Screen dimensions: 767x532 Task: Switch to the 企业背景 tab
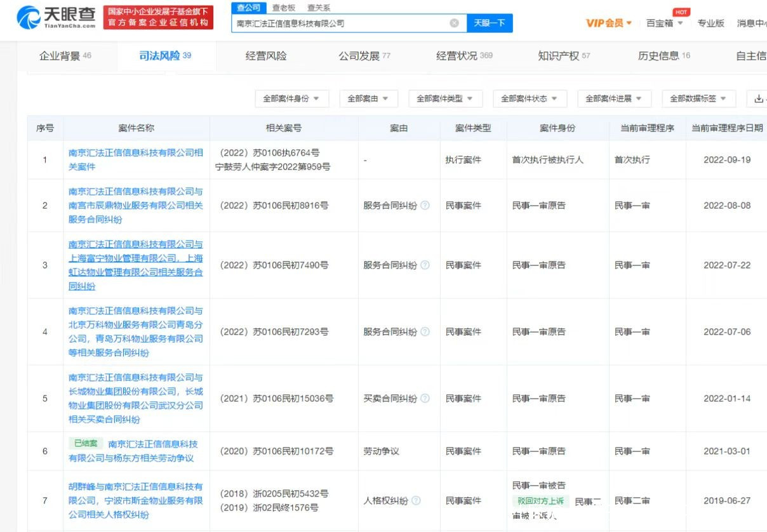coord(65,56)
